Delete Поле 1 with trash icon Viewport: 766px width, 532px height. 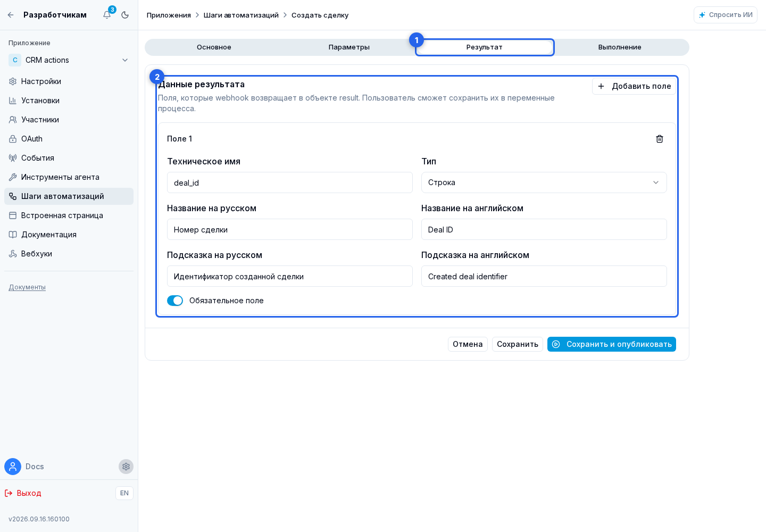point(660,139)
